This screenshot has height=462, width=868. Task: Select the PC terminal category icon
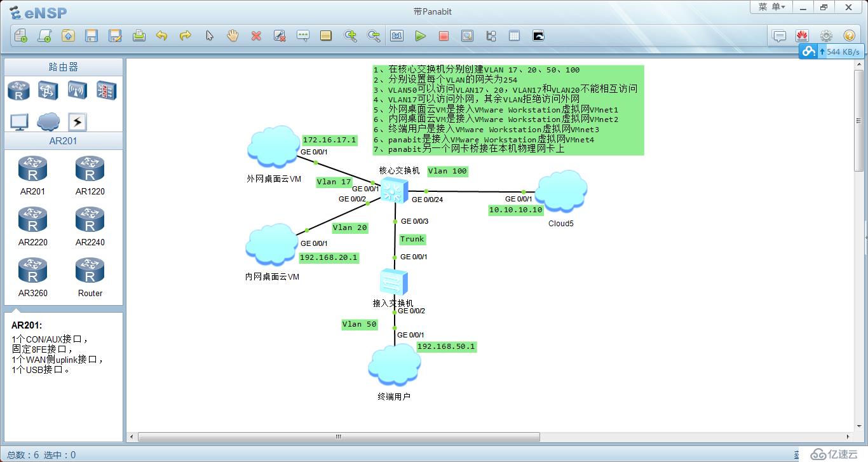(18, 121)
